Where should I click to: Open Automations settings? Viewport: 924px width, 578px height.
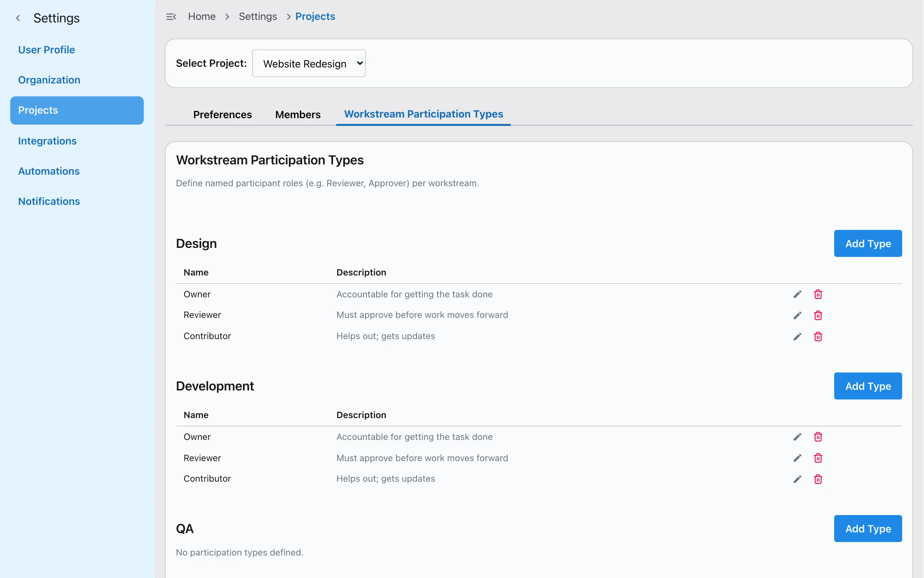(49, 171)
